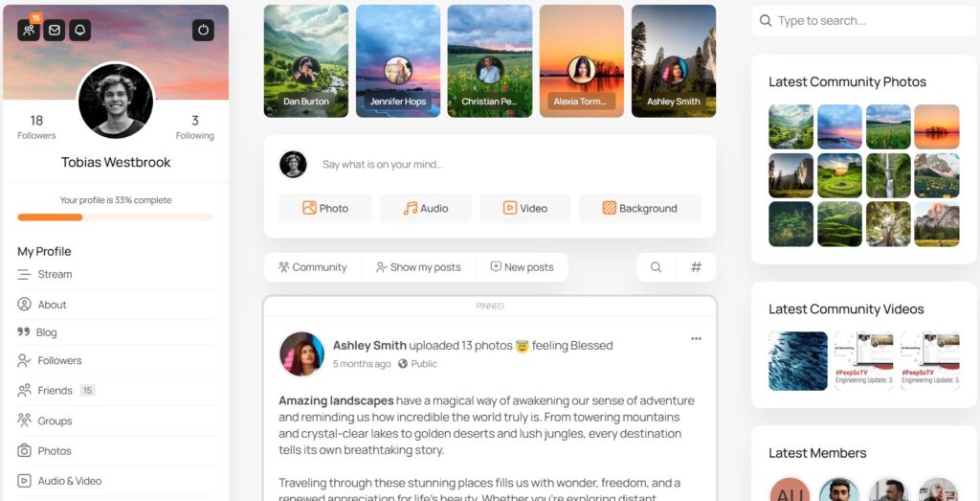980x501 pixels.
Task: Open the Public privacy dropdown on post
Action: pyautogui.click(x=417, y=363)
